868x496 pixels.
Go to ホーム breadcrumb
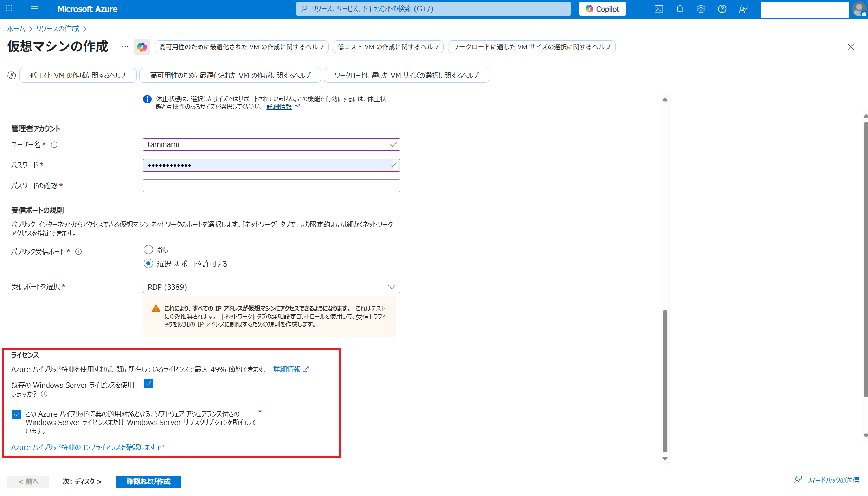[x=16, y=28]
